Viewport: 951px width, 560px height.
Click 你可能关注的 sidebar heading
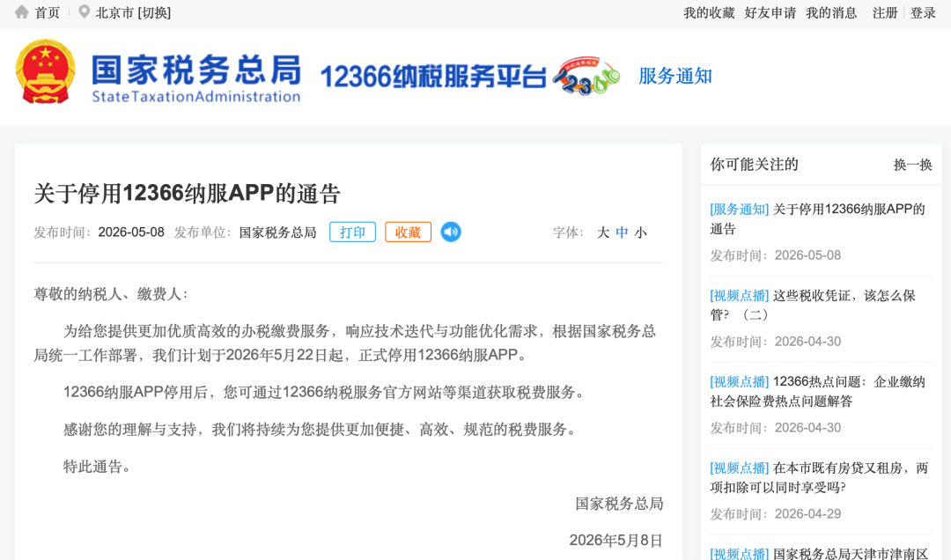point(754,165)
